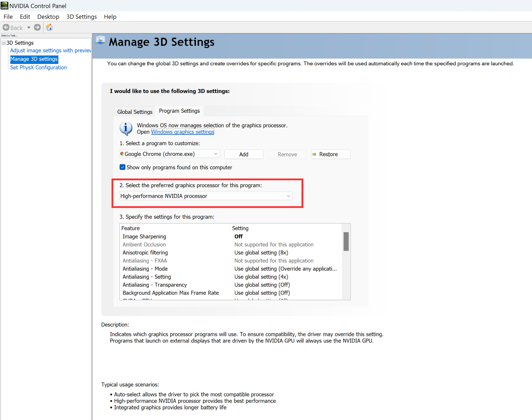Click the Setting column header
This screenshot has width=532, height=420.
click(x=286, y=228)
